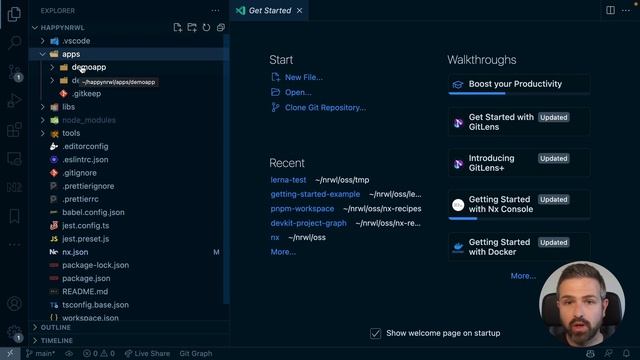Close the Get Started tab
640x360 pixels.
point(300,11)
